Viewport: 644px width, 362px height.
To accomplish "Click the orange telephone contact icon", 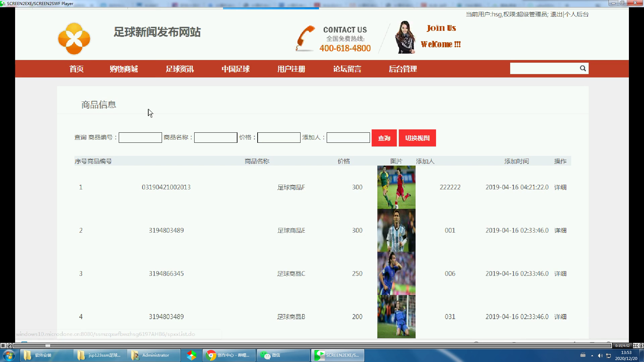I will click(306, 38).
